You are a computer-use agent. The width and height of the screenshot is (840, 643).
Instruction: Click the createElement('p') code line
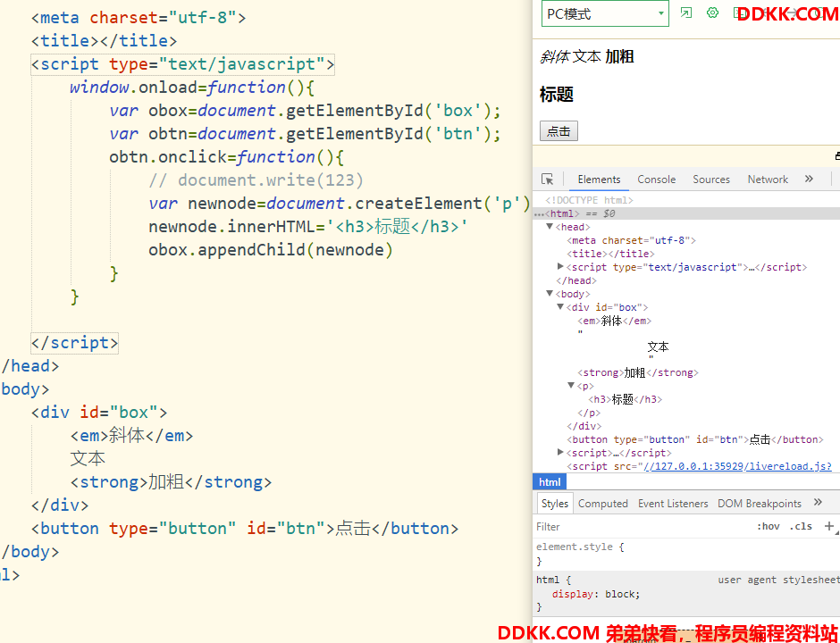coord(339,204)
